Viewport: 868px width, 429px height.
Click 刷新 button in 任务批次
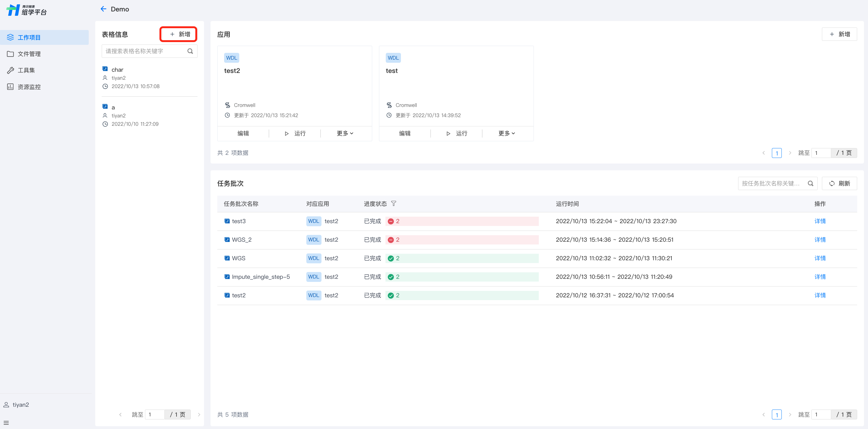pos(839,183)
